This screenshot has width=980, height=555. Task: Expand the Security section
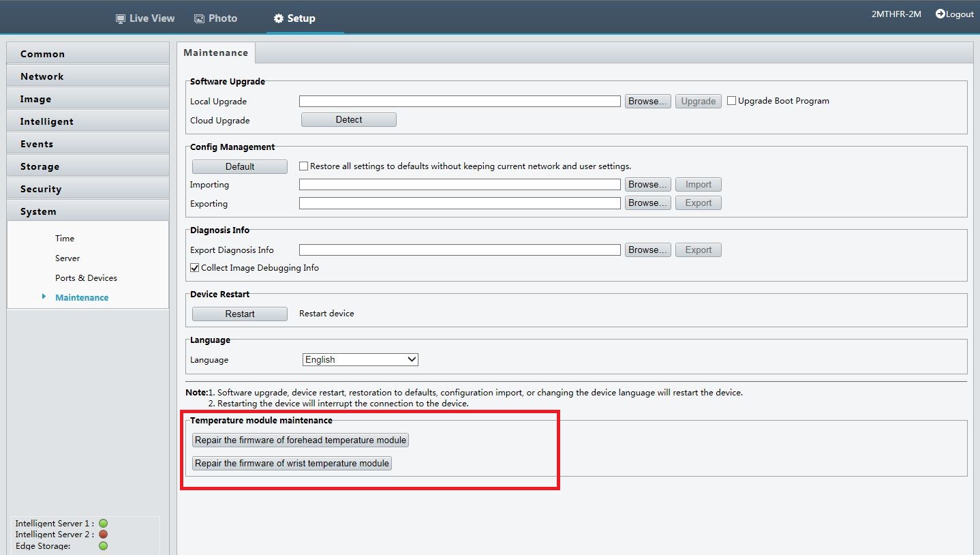point(88,189)
